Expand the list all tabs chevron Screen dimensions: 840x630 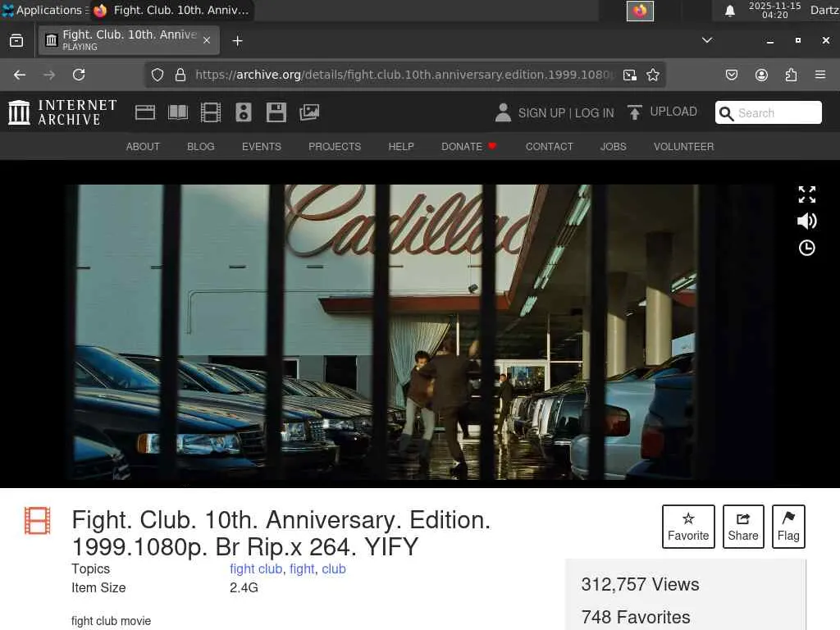707,40
